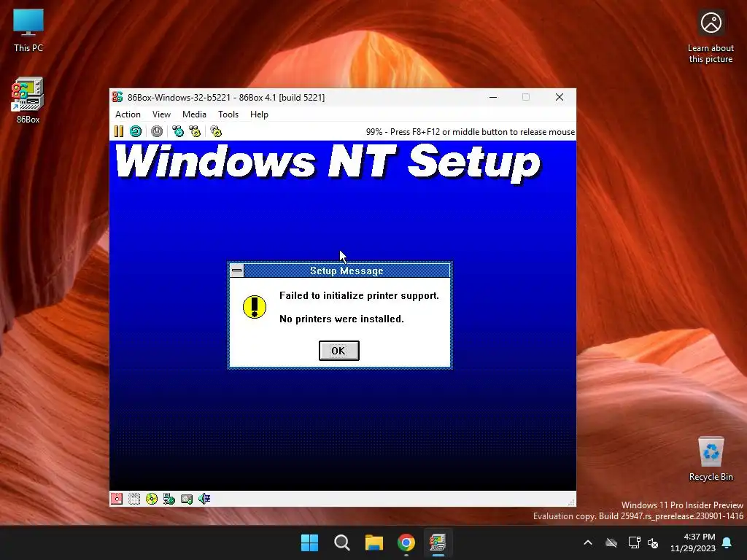Click the hard disk status bar icon
747x560 pixels.
click(x=187, y=499)
